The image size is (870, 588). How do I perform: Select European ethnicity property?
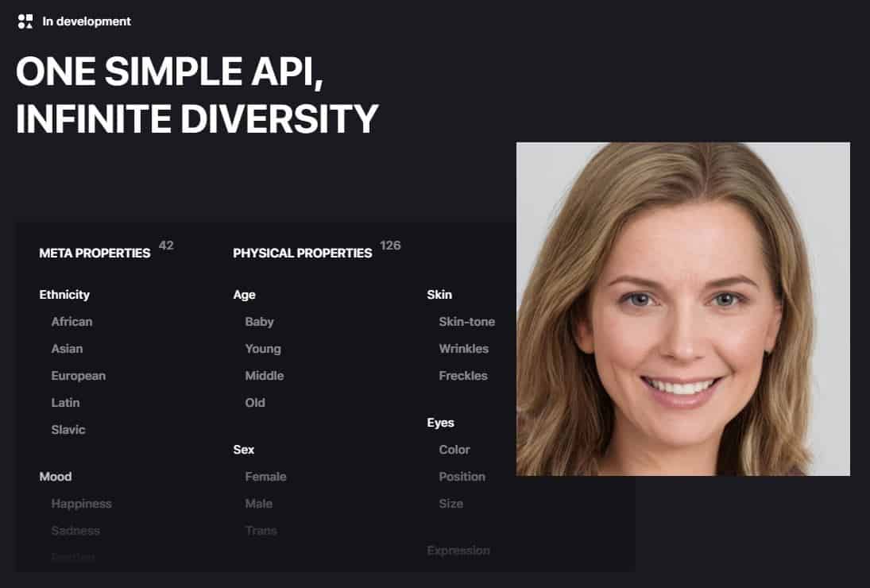click(78, 376)
